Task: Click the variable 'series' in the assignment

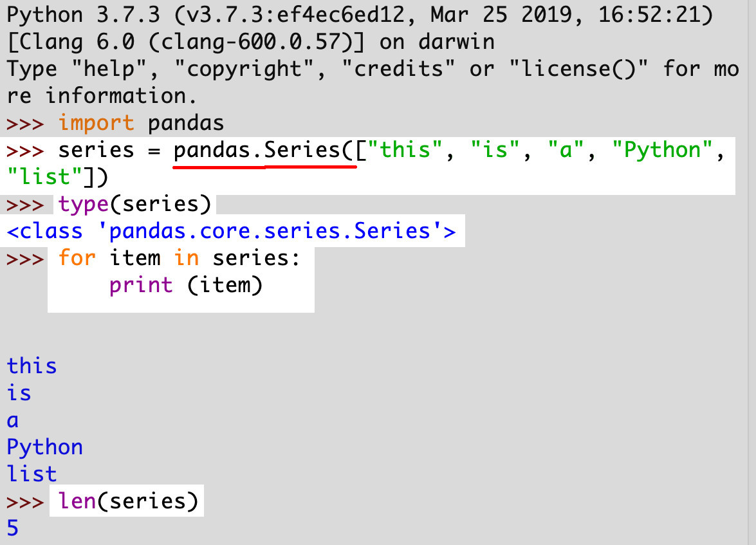Action: (x=96, y=151)
